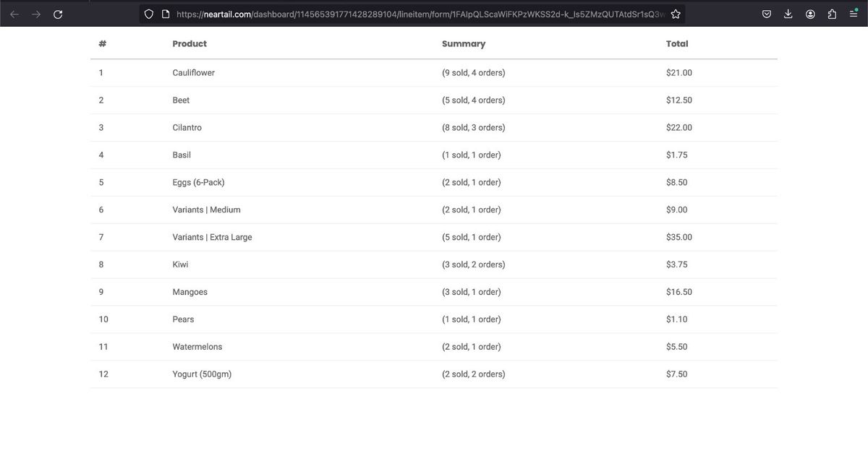Open the downloads panel
Image resolution: width=868 pixels, height=456 pixels.
788,14
